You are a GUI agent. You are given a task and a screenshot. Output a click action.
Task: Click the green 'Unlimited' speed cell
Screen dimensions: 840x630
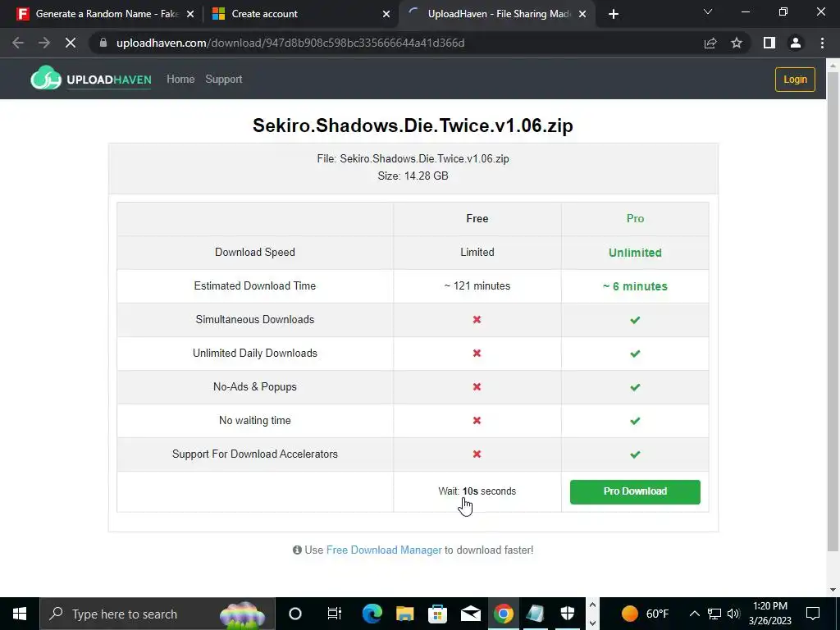pyautogui.click(x=635, y=253)
